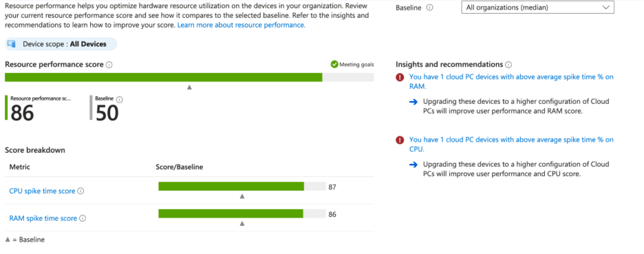Screen dimensions: 644x254
Task: Click the green Meeting goals checkmark icon
Action: pyautogui.click(x=334, y=65)
